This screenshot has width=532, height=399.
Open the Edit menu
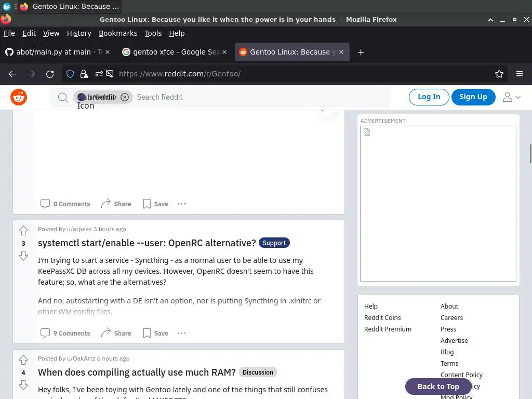coord(29,33)
